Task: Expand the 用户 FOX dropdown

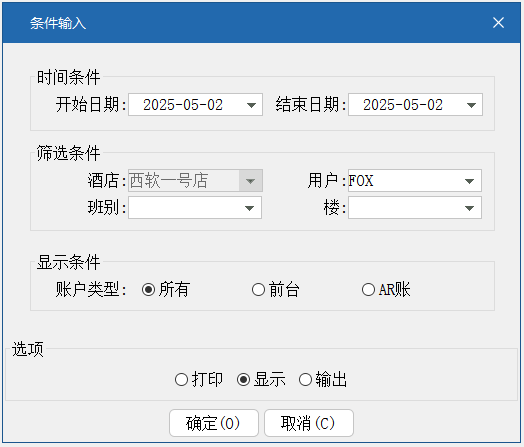Action: 470,181
